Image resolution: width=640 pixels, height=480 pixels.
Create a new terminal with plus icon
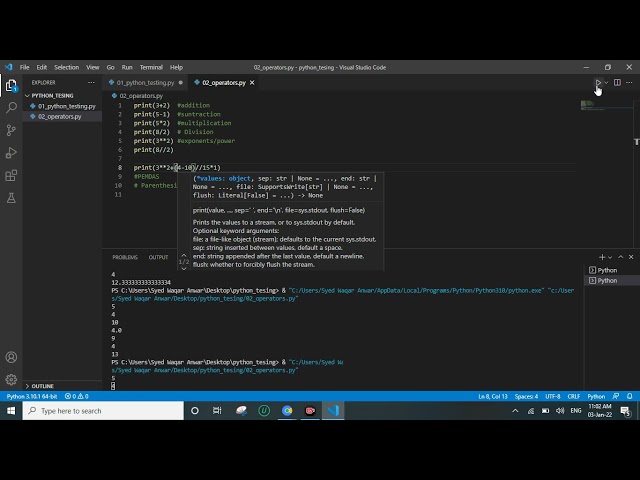click(x=602, y=257)
